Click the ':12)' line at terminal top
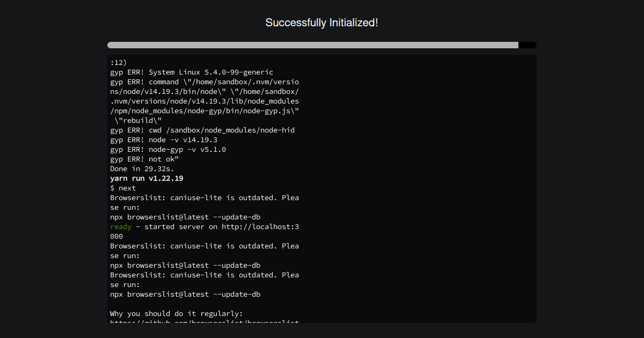The image size is (644, 338). click(119, 63)
